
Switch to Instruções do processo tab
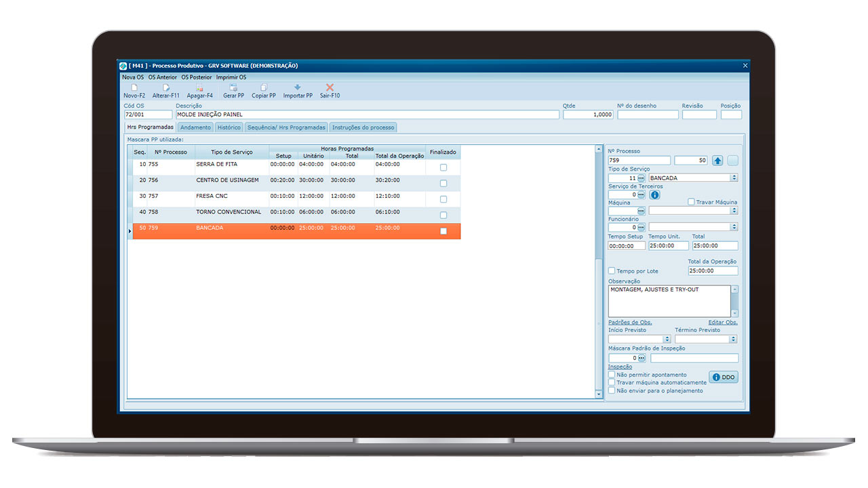(363, 127)
